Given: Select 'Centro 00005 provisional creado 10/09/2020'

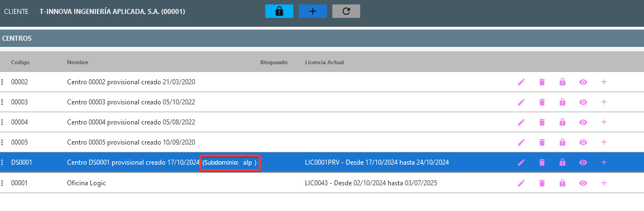Looking at the screenshot, I should tap(131, 142).
